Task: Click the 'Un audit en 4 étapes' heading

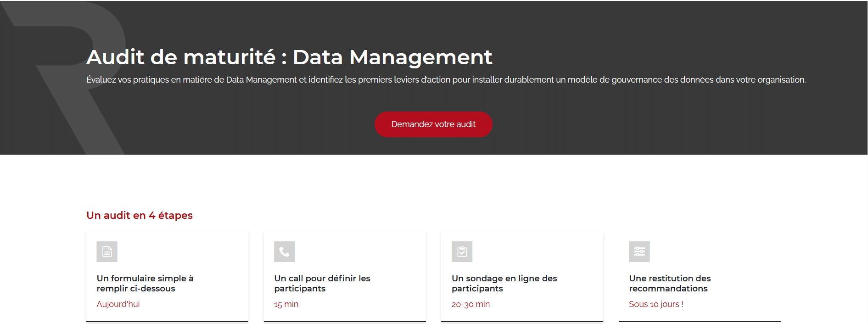Action: [x=140, y=215]
